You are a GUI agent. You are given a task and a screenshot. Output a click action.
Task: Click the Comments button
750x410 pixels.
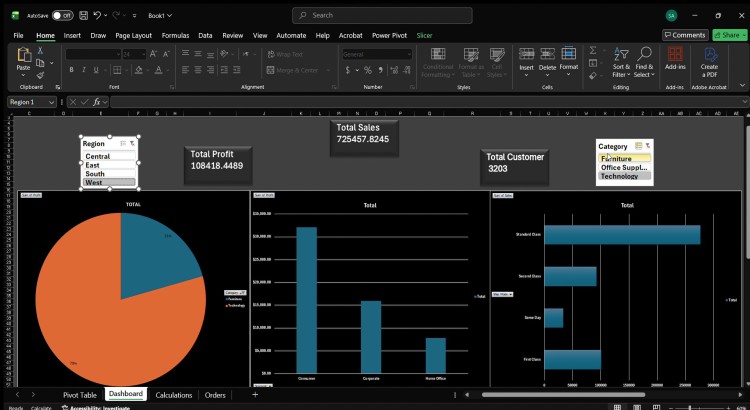(685, 35)
